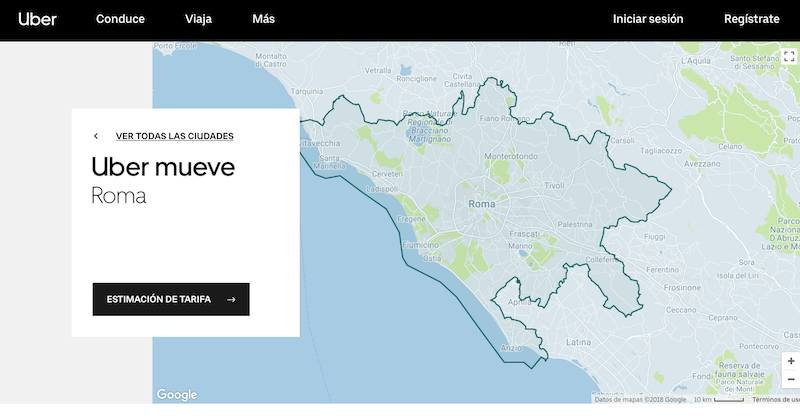Open the Más menu
This screenshot has width=800, height=420.
tap(263, 19)
